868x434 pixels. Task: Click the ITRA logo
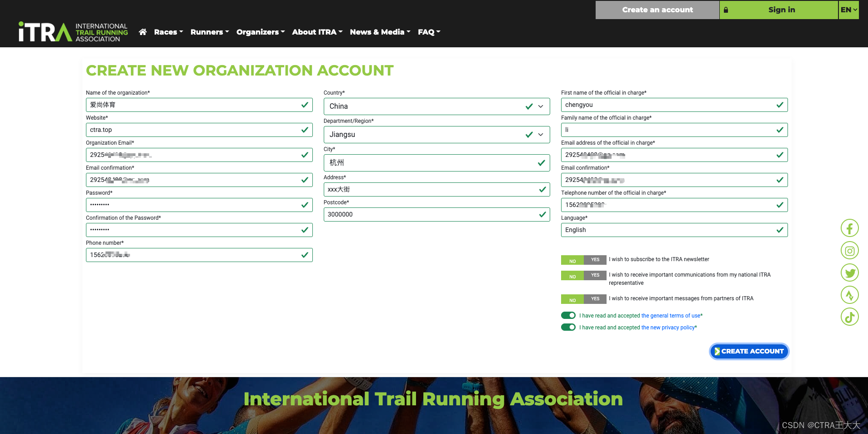point(73,32)
